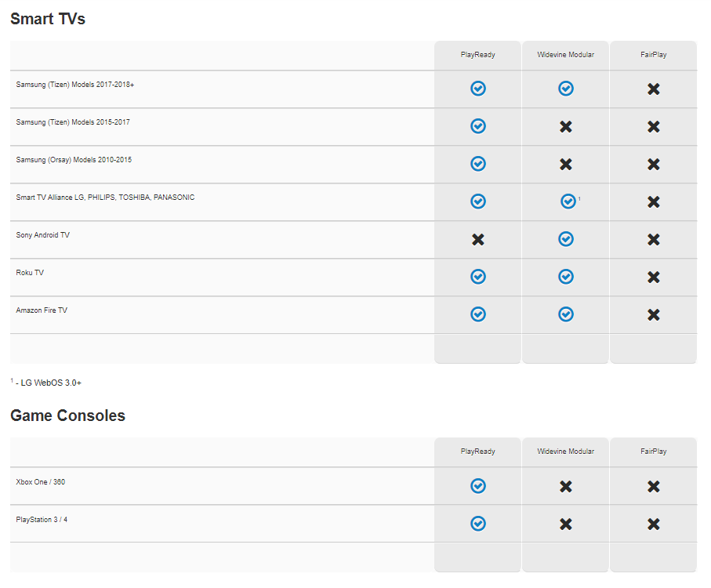711x588 pixels.
Task: Click FairPlay cross for PlayStation 3 / 4
Action: [x=654, y=524]
